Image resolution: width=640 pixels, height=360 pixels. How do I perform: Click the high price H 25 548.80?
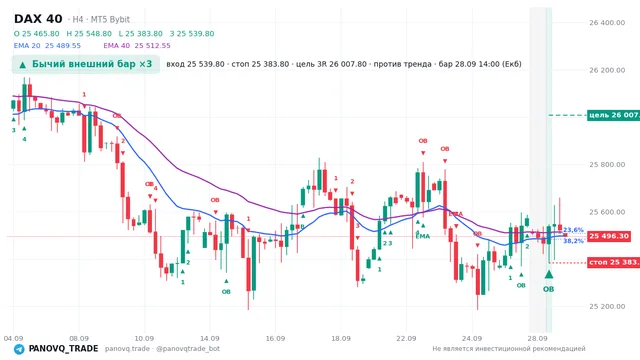point(89,33)
